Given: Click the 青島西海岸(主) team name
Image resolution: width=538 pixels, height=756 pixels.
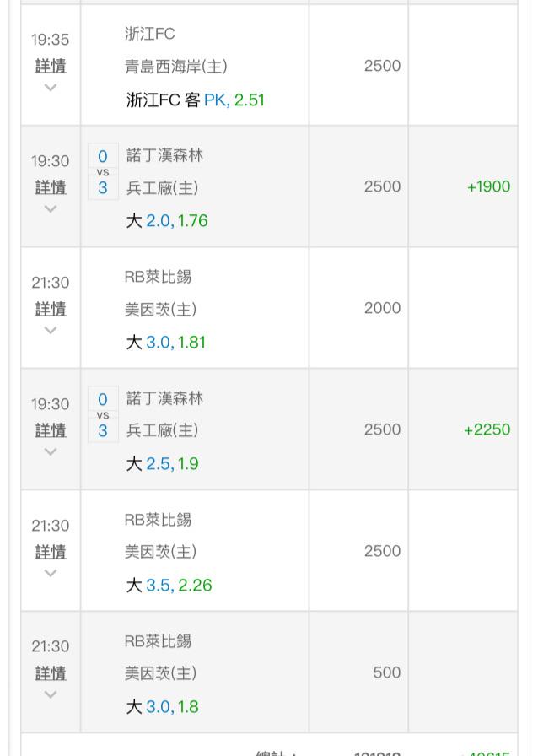Looking at the screenshot, I should (176, 67).
